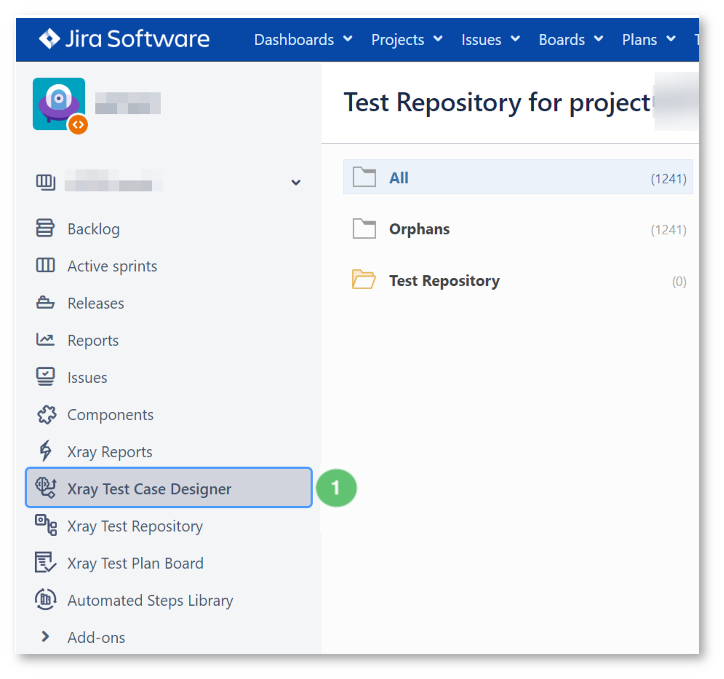Click the All count (1241)
This screenshot has height=679, width=724.
(x=668, y=178)
